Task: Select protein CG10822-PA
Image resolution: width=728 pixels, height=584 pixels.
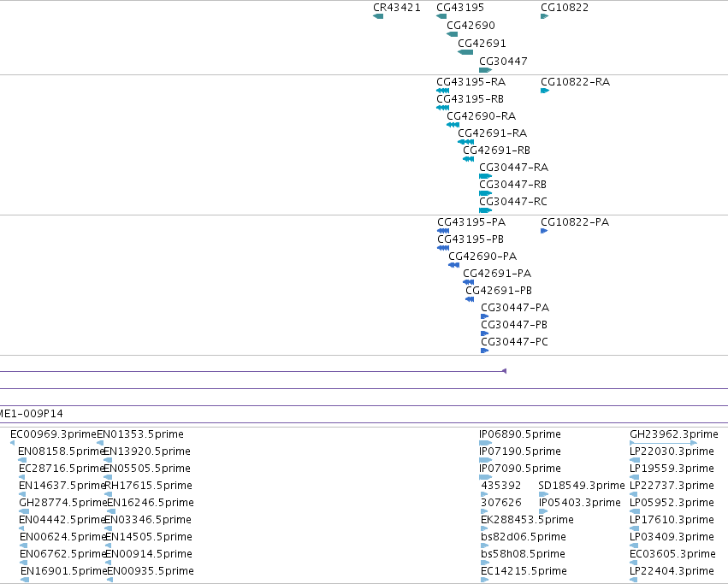Action: (x=544, y=231)
